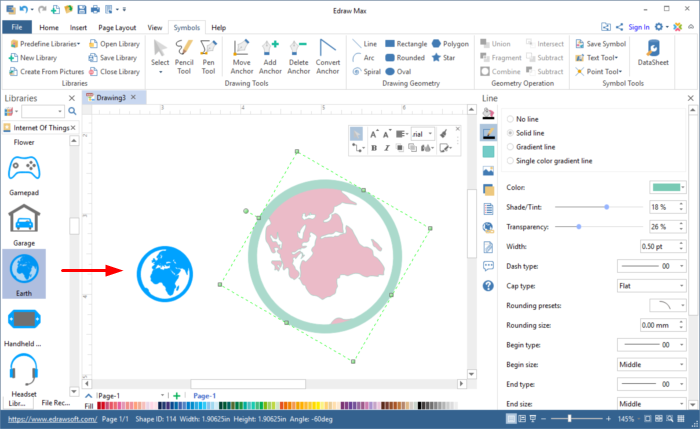The width and height of the screenshot is (700, 429).
Task: Select the Pen Tool
Action: click(209, 57)
